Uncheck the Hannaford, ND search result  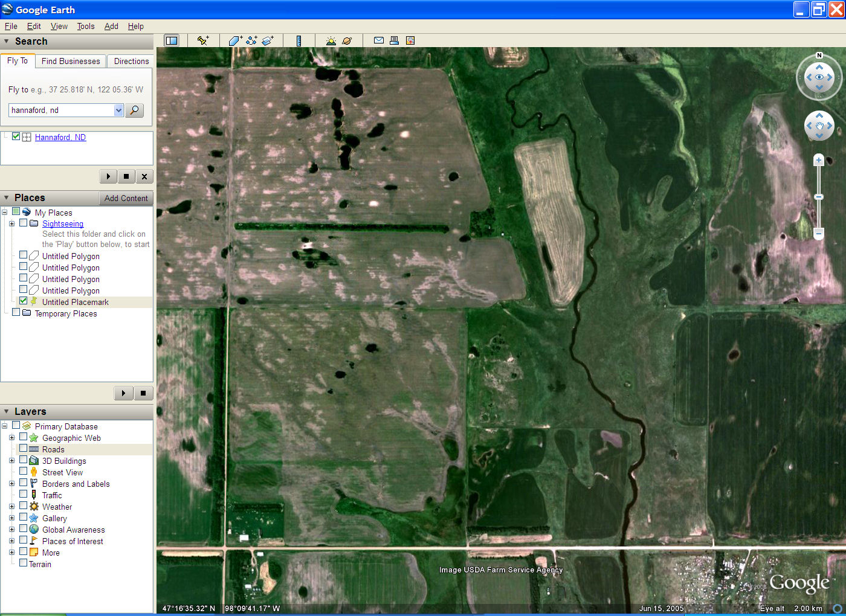[x=16, y=136]
